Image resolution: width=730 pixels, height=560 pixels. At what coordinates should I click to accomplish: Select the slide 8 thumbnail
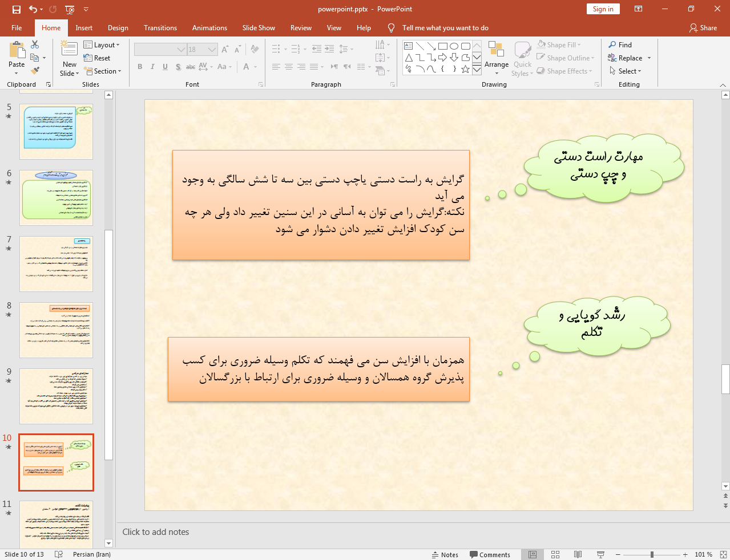click(56, 330)
